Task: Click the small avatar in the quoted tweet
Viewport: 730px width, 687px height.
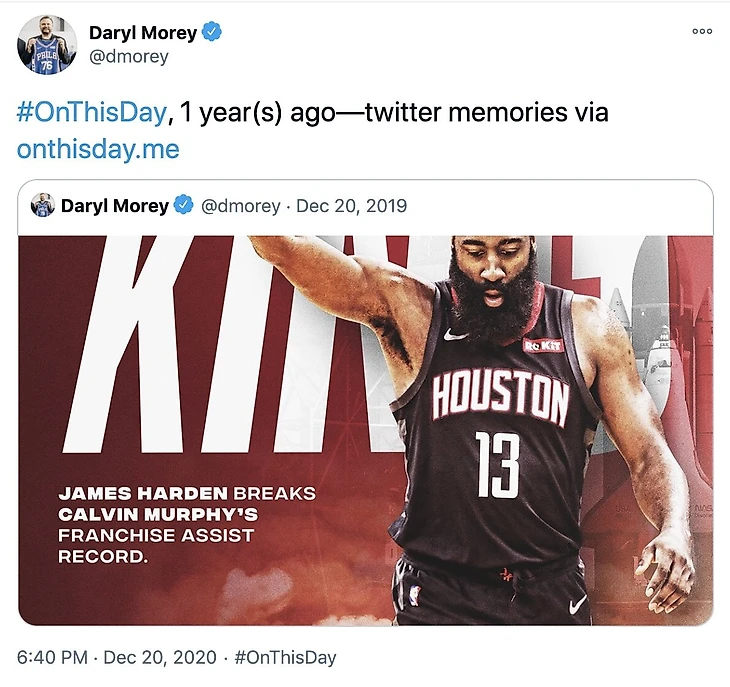Action: coord(42,206)
